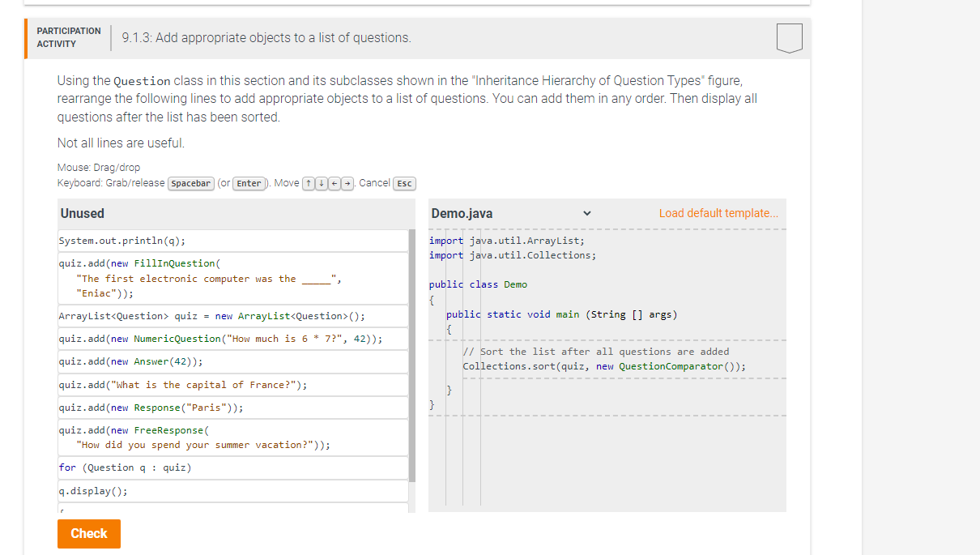Click the Unused list scrollbar
The image size is (980, 555).
pos(412,356)
